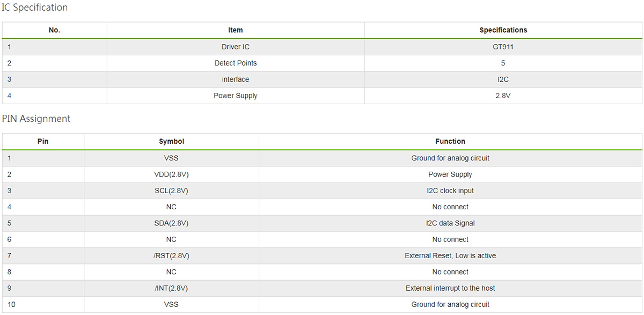Click the PIN Assignment section heading

click(36, 119)
